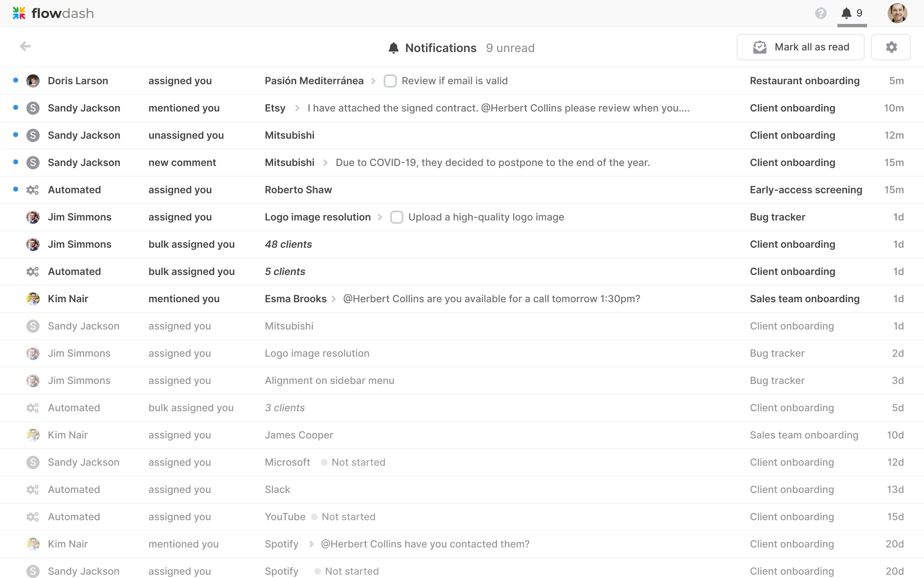The height and width of the screenshot is (578, 924).
Task: Click the Flowdash logo
Action: click(53, 13)
